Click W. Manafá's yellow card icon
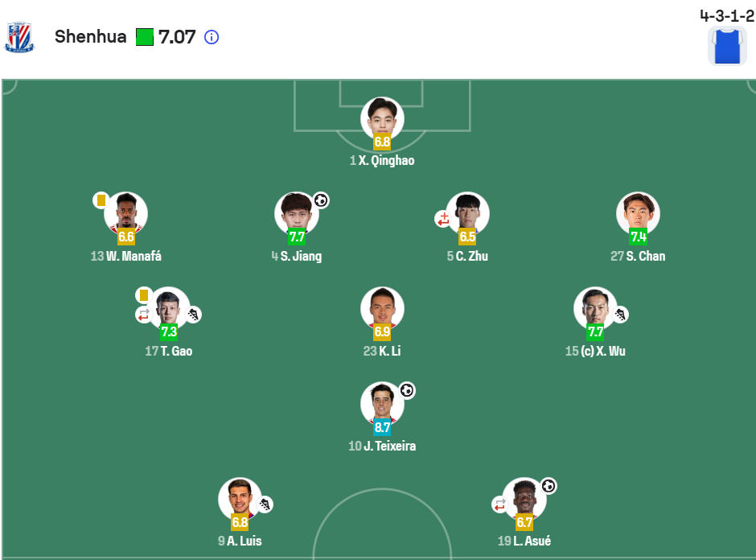The height and width of the screenshot is (560, 756). (x=101, y=200)
